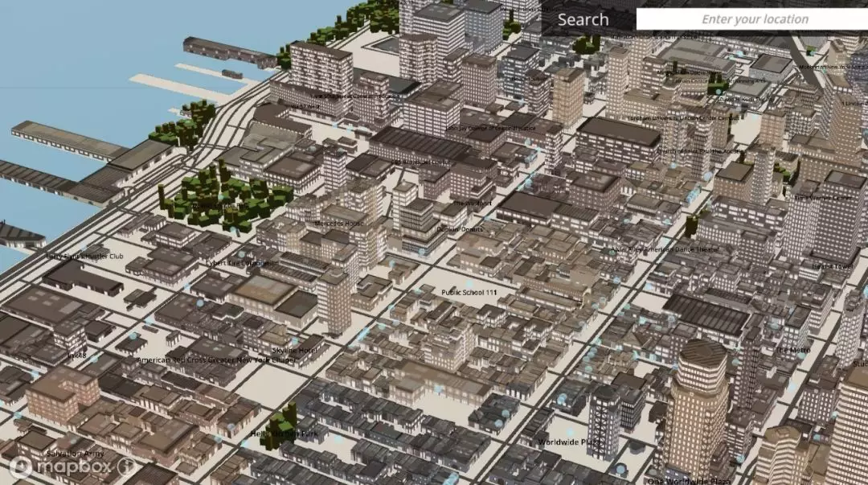This screenshot has height=485, width=868.
Task: Click the Search button
Action: [x=583, y=18]
